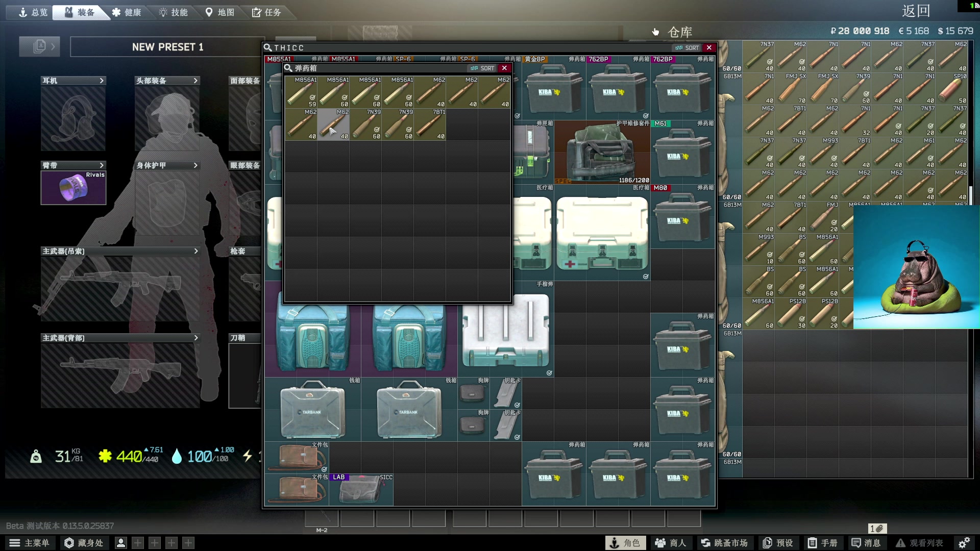Open the 商人 traders screen

671,543
